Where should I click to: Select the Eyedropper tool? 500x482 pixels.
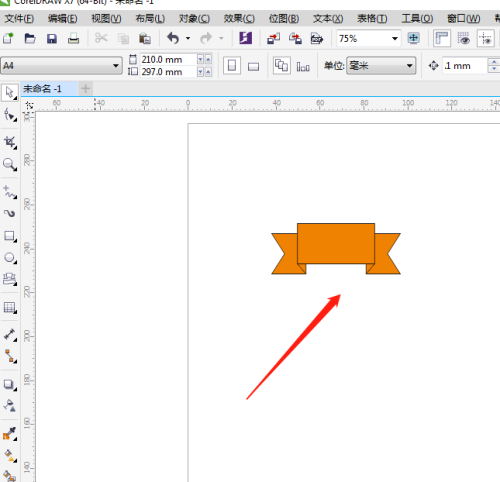coord(10,434)
